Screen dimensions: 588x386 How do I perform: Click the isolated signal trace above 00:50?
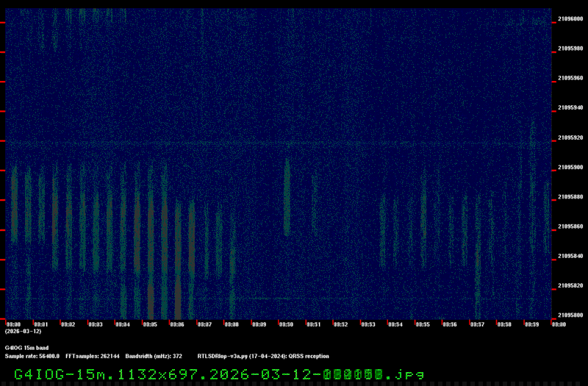point(287,199)
